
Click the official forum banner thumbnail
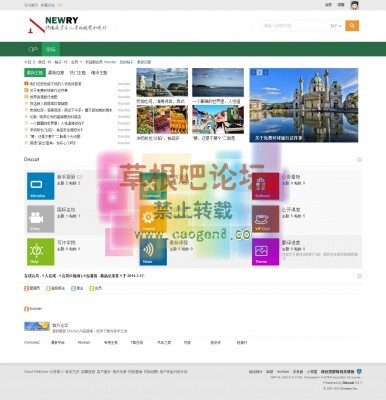37,326
